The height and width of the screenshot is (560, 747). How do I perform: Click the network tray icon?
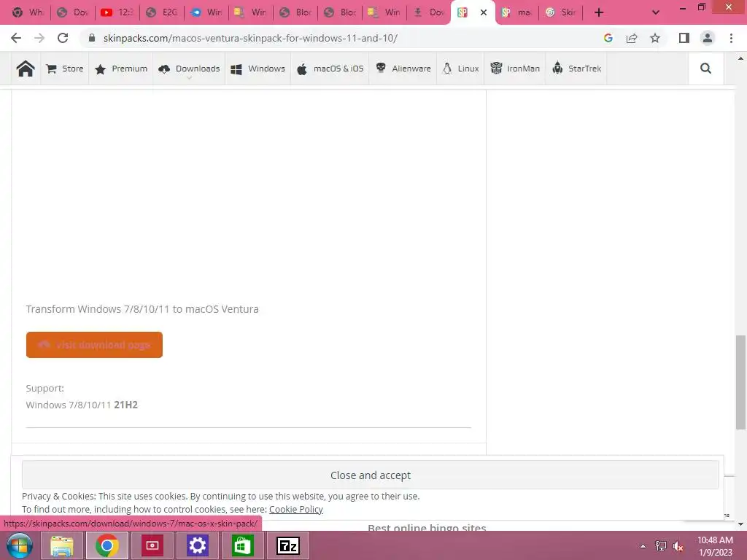(661, 545)
